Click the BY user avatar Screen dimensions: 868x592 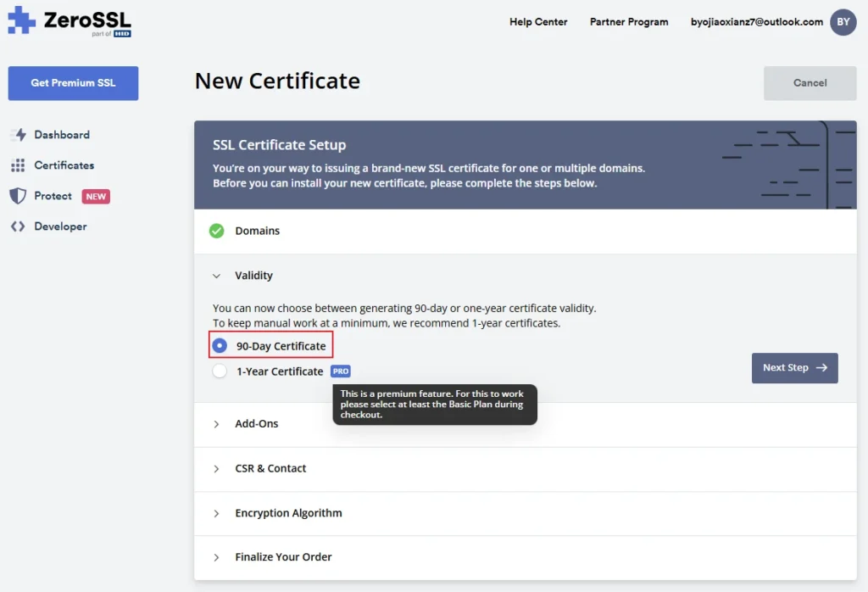843,22
